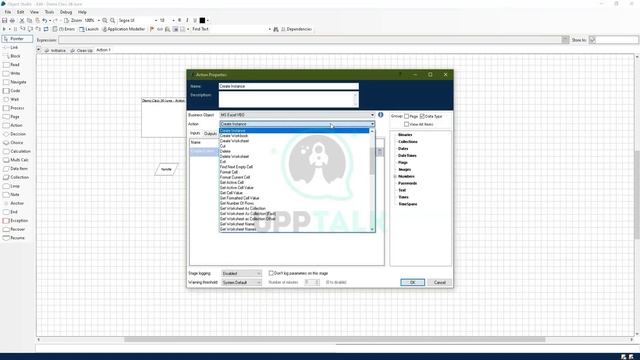
Task: Choose the Navigate stage tool
Action: (x=18, y=82)
